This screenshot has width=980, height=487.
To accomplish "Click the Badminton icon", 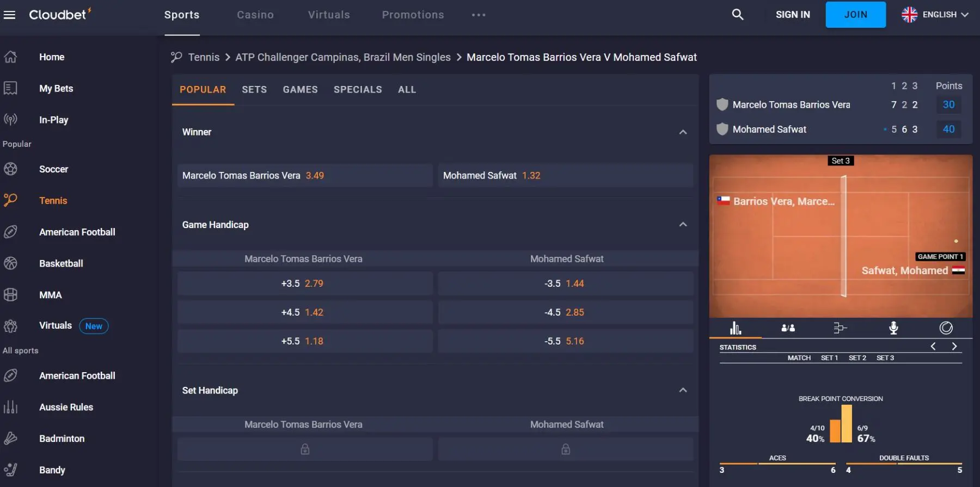I will tap(10, 439).
